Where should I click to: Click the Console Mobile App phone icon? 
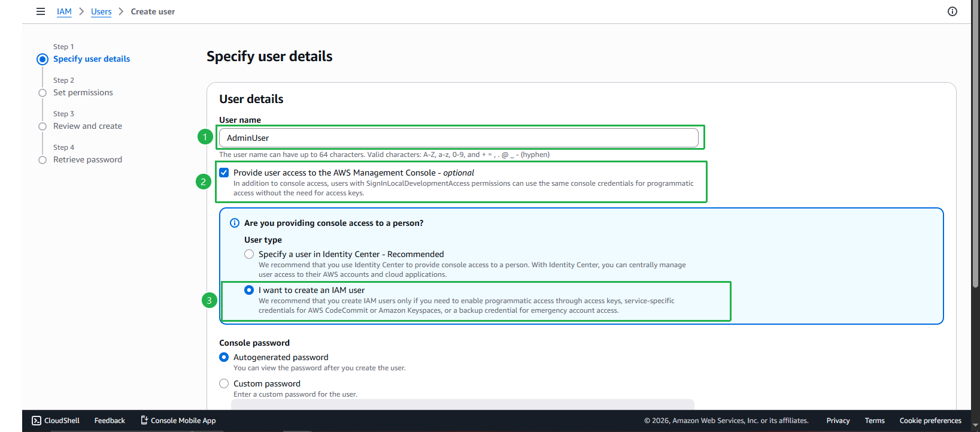click(x=144, y=421)
